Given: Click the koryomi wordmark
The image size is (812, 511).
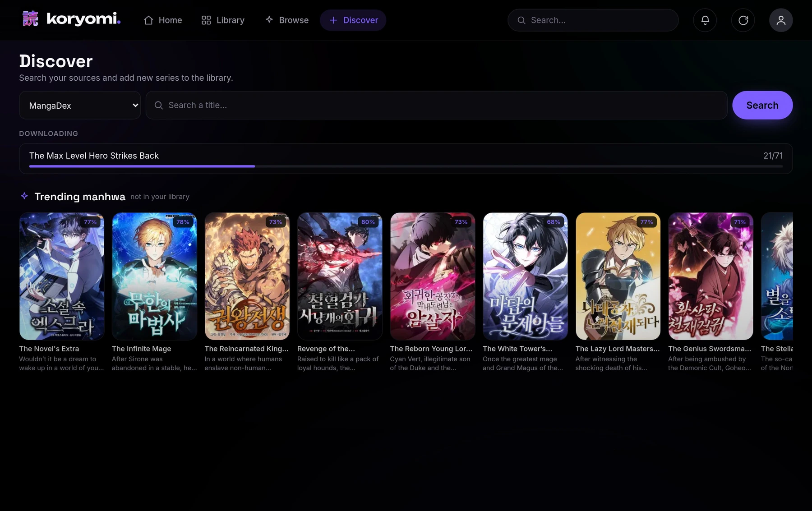Looking at the screenshot, I should tap(83, 19).
